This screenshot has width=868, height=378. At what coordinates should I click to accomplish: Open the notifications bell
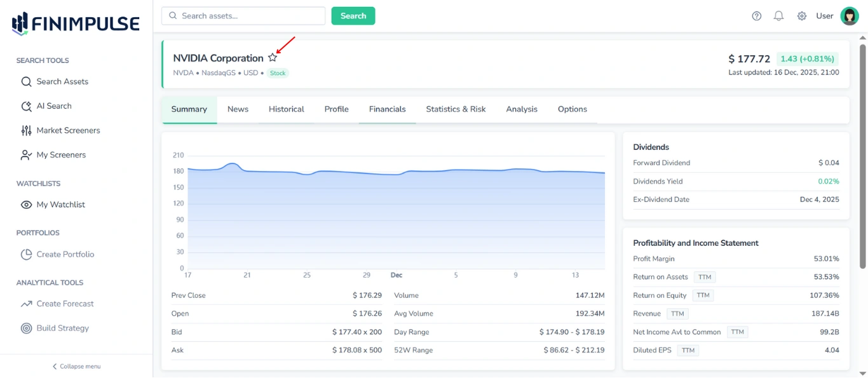(x=778, y=15)
